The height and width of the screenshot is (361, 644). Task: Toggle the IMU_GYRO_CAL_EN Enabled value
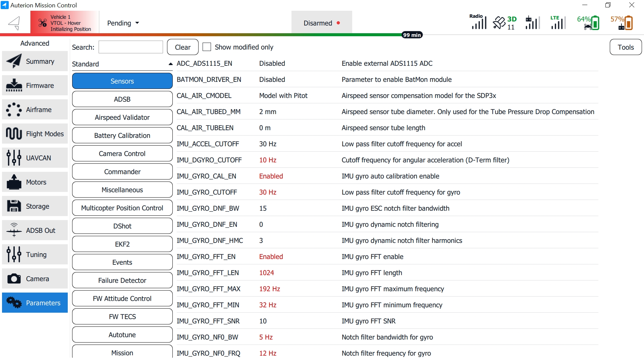coord(271,176)
